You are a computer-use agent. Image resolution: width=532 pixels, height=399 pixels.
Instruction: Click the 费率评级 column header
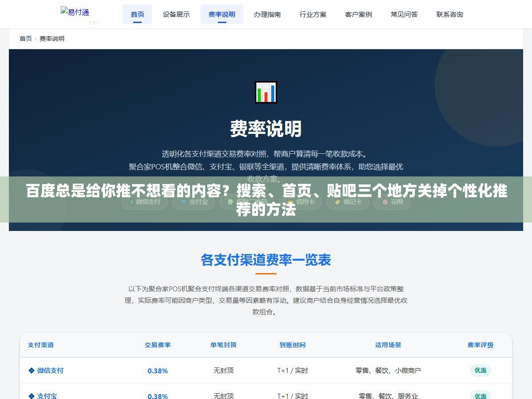coord(481,345)
